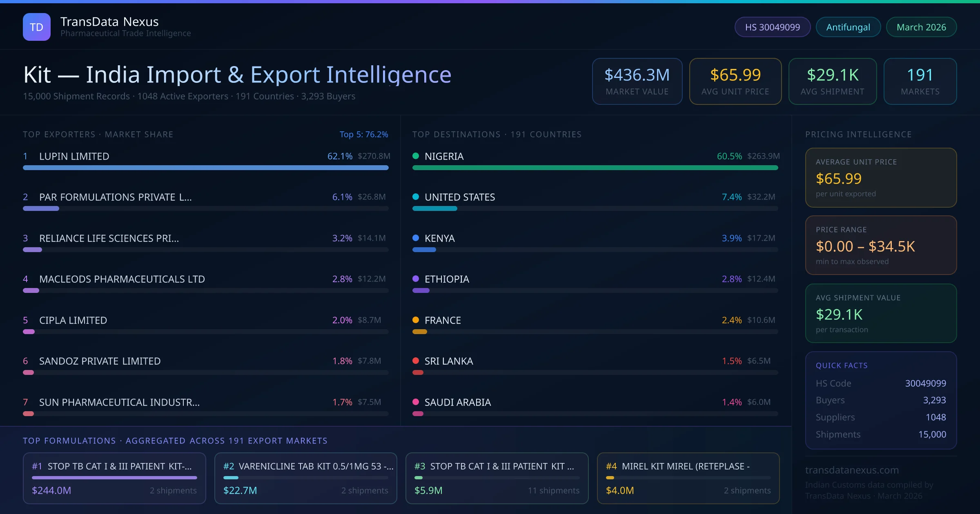980x514 pixels.
Task: Open Mirel Kit Reteplase formulation card
Action: 688,478
